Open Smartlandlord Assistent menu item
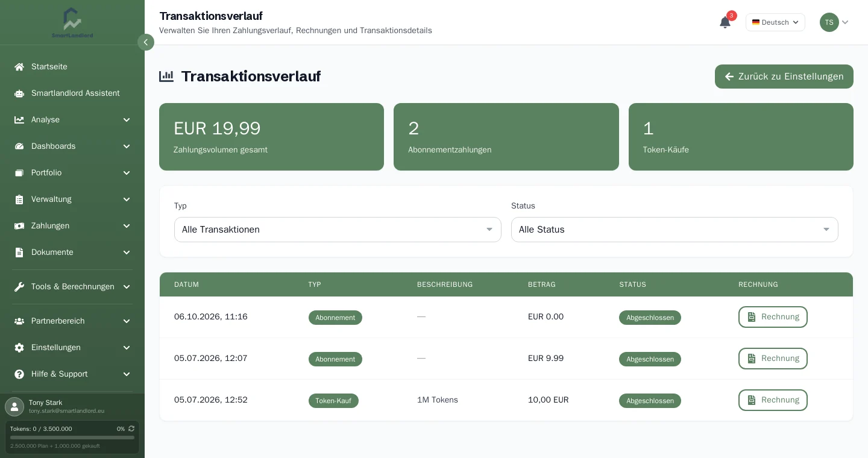This screenshot has height=458, width=868. coord(72,93)
